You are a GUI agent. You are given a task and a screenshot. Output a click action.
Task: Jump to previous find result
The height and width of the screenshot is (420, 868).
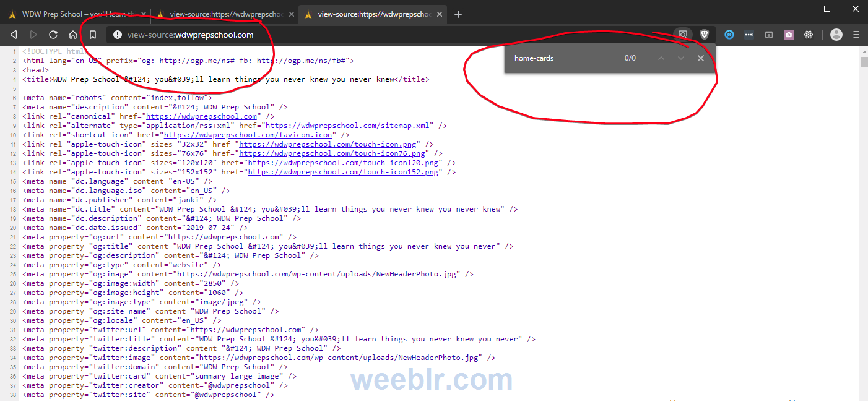[x=661, y=58]
